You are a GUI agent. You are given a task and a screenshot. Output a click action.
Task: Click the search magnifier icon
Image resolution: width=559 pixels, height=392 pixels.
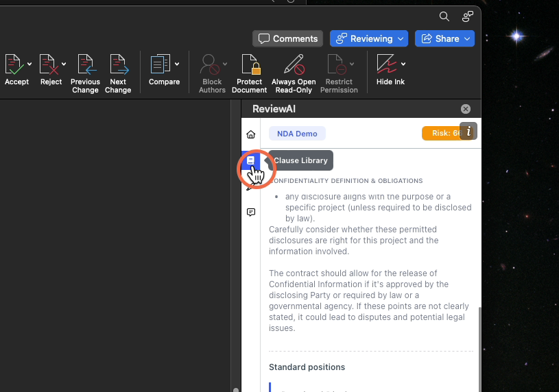pyautogui.click(x=444, y=16)
